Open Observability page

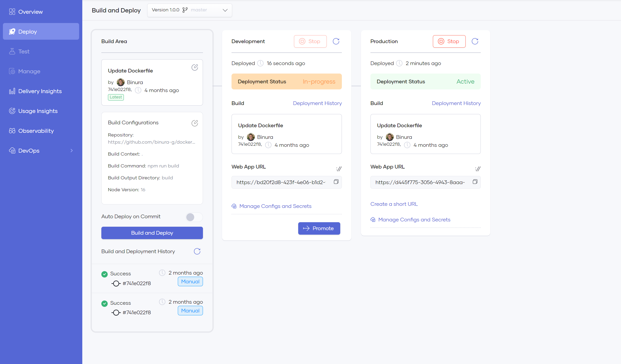41,131
